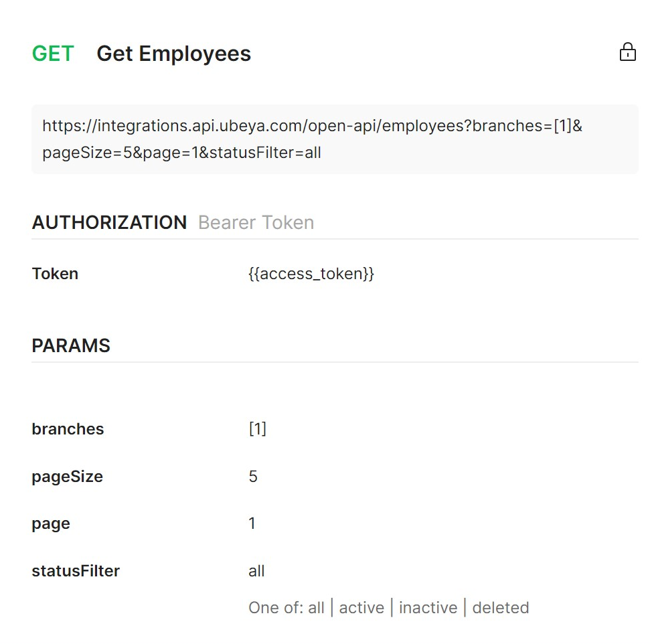Click the {{access_token}} variable value

311,274
